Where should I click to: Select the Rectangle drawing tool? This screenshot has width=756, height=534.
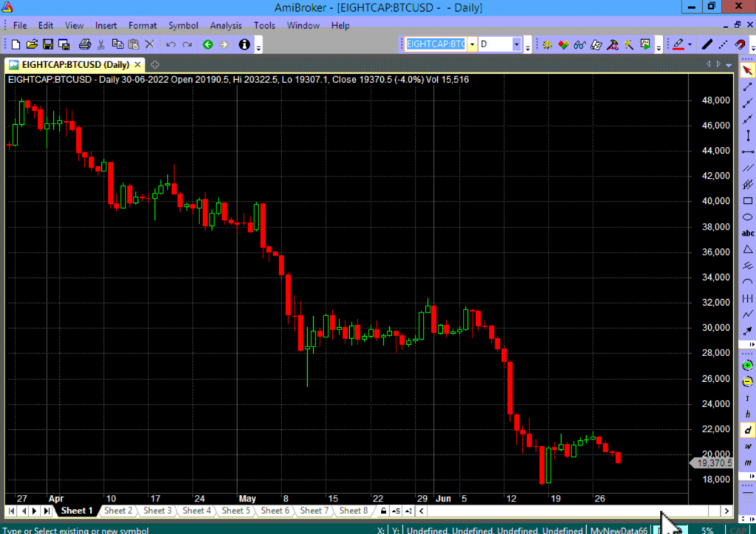pyautogui.click(x=747, y=201)
